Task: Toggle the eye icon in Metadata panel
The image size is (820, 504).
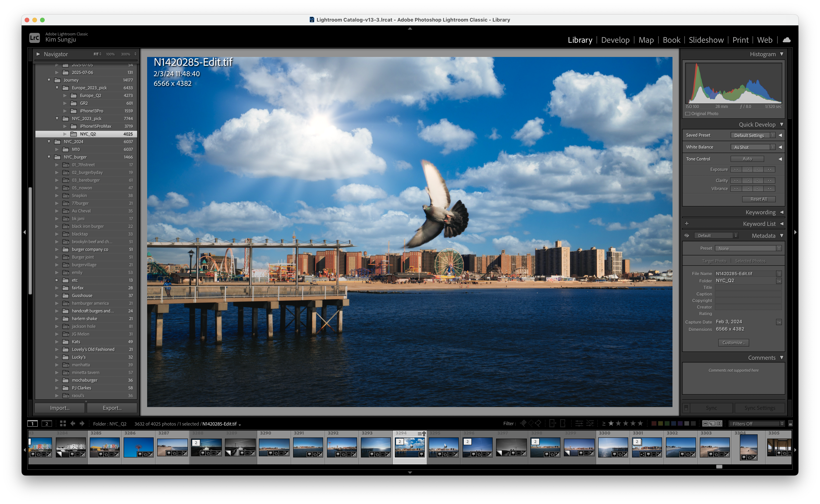Action: click(687, 235)
